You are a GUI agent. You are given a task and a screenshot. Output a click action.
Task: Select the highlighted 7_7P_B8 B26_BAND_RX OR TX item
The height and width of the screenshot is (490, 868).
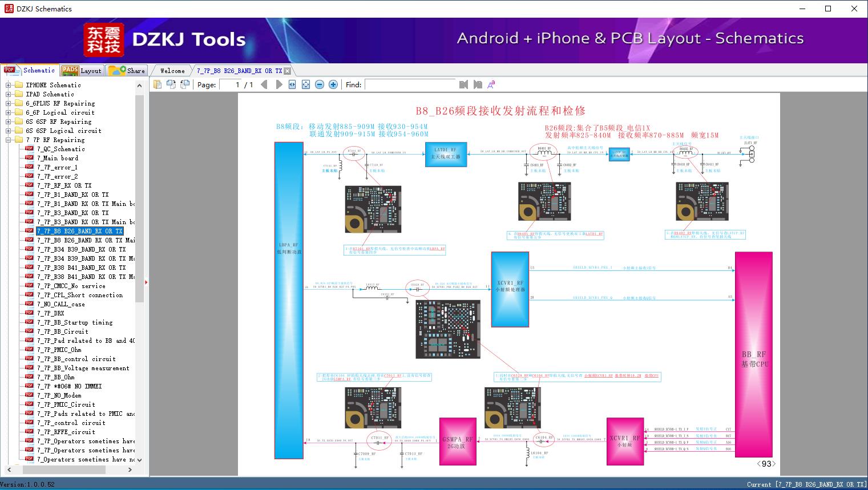click(x=80, y=231)
